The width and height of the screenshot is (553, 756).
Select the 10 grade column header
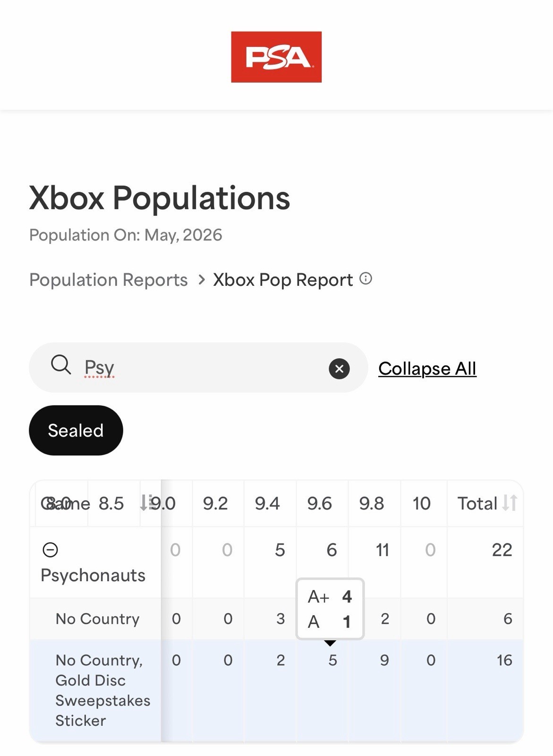point(422,503)
